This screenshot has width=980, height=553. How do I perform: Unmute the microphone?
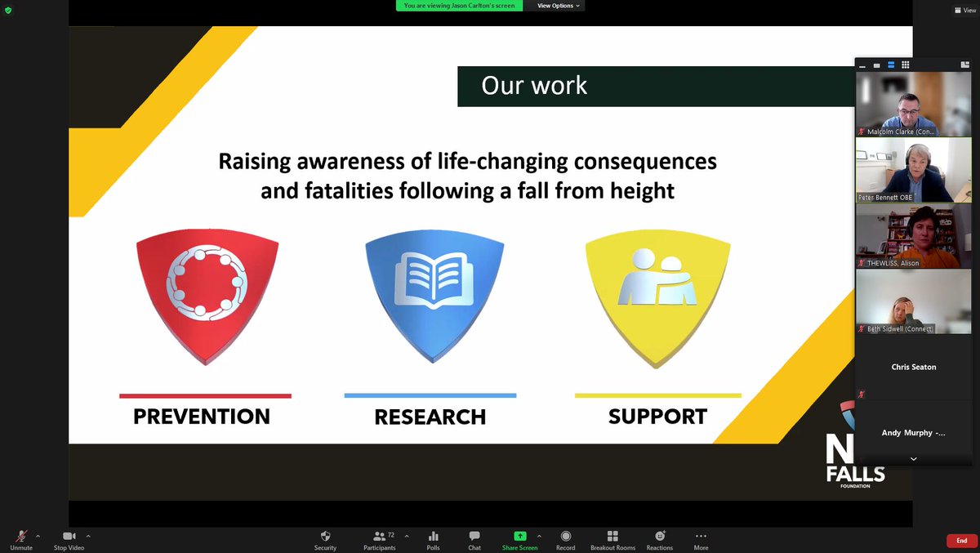click(x=21, y=540)
